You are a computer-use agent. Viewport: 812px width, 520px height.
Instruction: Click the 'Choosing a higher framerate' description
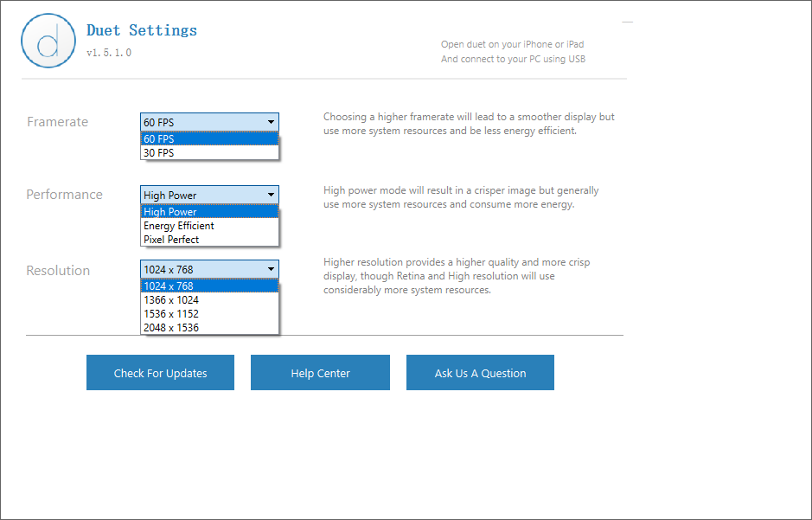(x=469, y=124)
